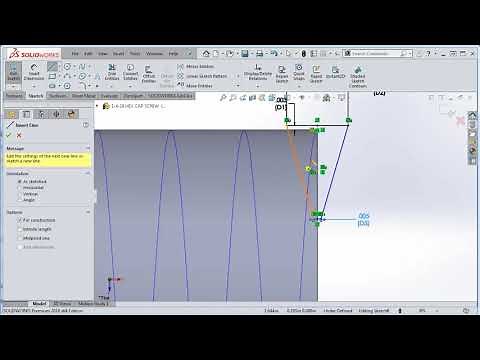This screenshot has width=480, height=360.
Task: Click the Rebuild traffic light icon
Action: click(304, 53)
